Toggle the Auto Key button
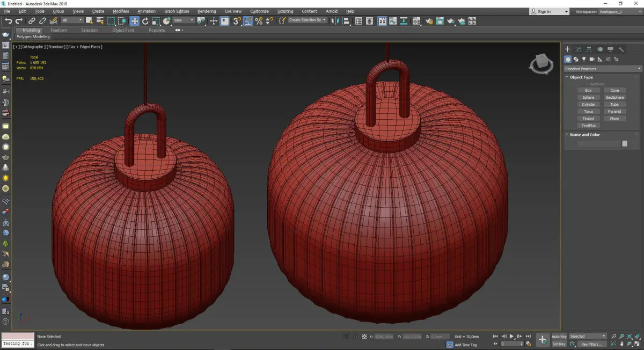644x350 pixels. [x=559, y=337]
